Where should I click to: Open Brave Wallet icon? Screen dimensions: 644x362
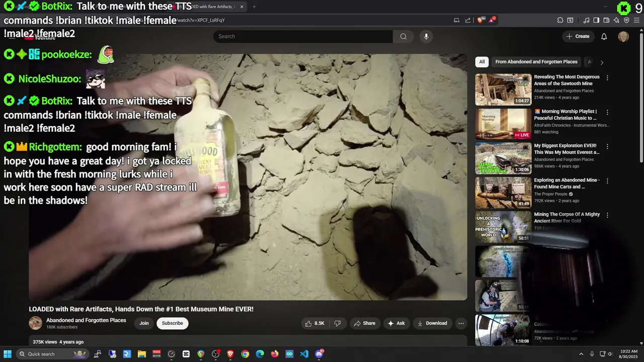tap(606, 20)
